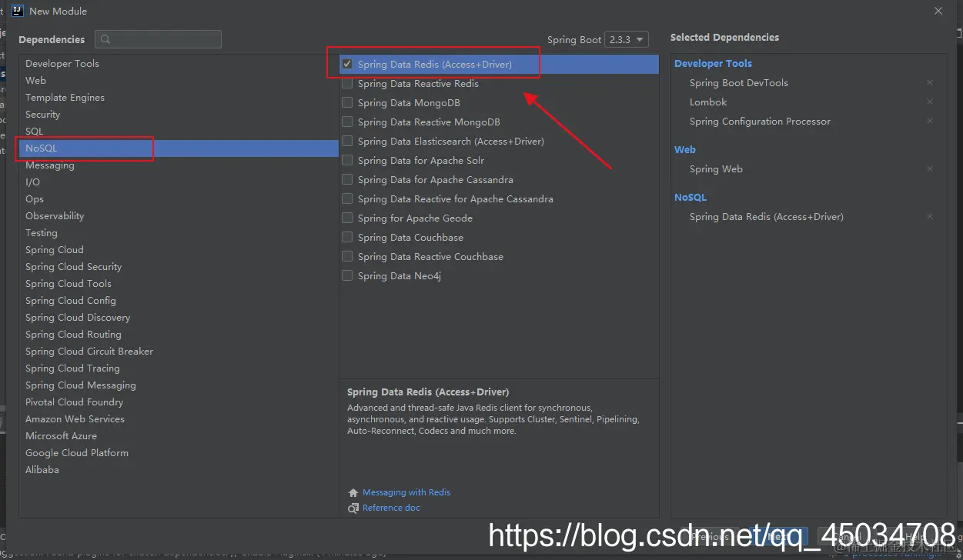The width and height of the screenshot is (963, 560).
Task: Tick the Spring Data Couchbase checkbox
Action: pyautogui.click(x=347, y=237)
